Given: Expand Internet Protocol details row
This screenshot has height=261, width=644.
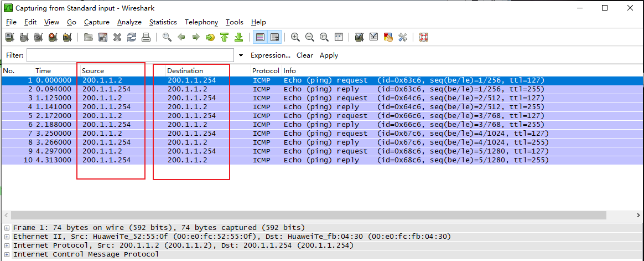Looking at the screenshot, I should click(7, 246).
